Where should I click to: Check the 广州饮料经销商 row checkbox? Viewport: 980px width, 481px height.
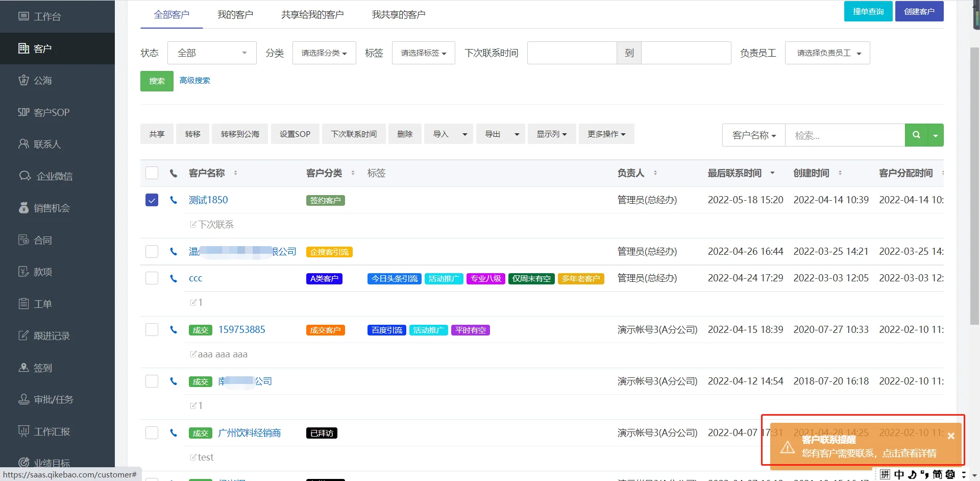[152, 433]
